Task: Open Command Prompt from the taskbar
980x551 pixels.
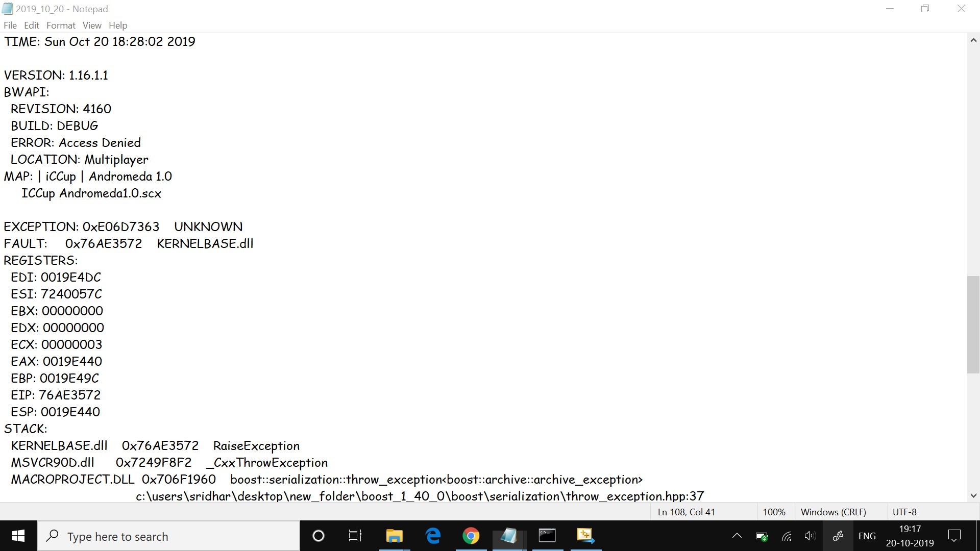Action: 547,536
